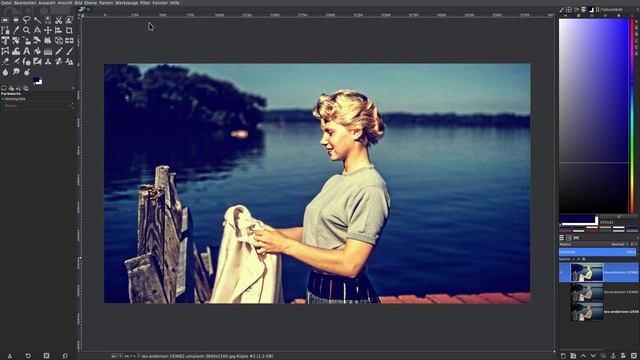Select the middle layer thumbnail

(587, 292)
